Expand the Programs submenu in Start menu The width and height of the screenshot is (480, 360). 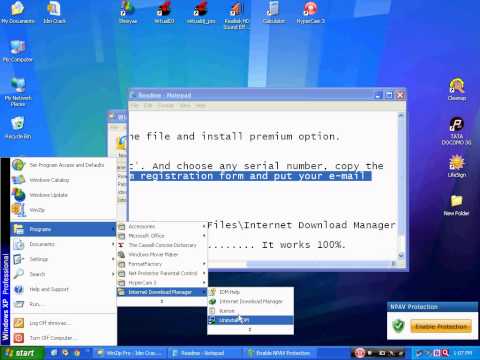[63, 229]
